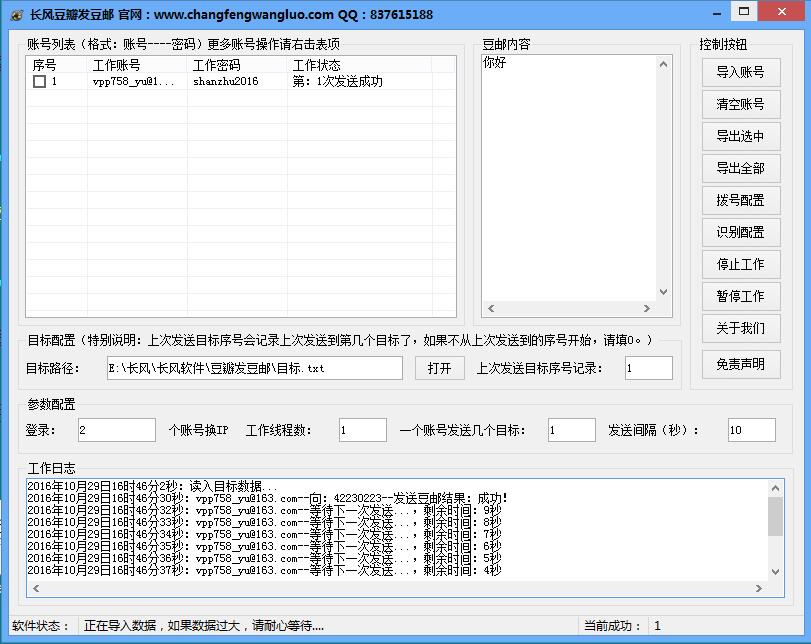This screenshot has height=644, width=811.
Task: Edit the 工作线程数 thread count field
Action: pos(362,429)
